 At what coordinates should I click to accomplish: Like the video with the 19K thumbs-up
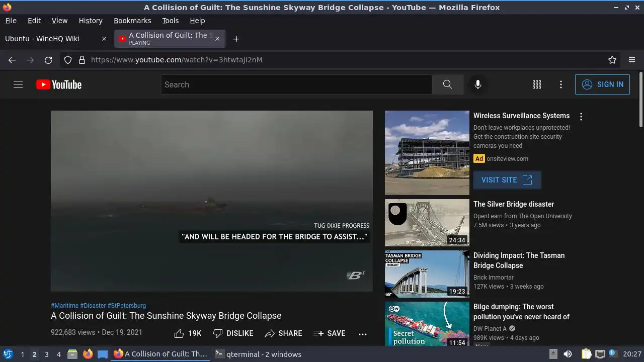click(x=188, y=333)
